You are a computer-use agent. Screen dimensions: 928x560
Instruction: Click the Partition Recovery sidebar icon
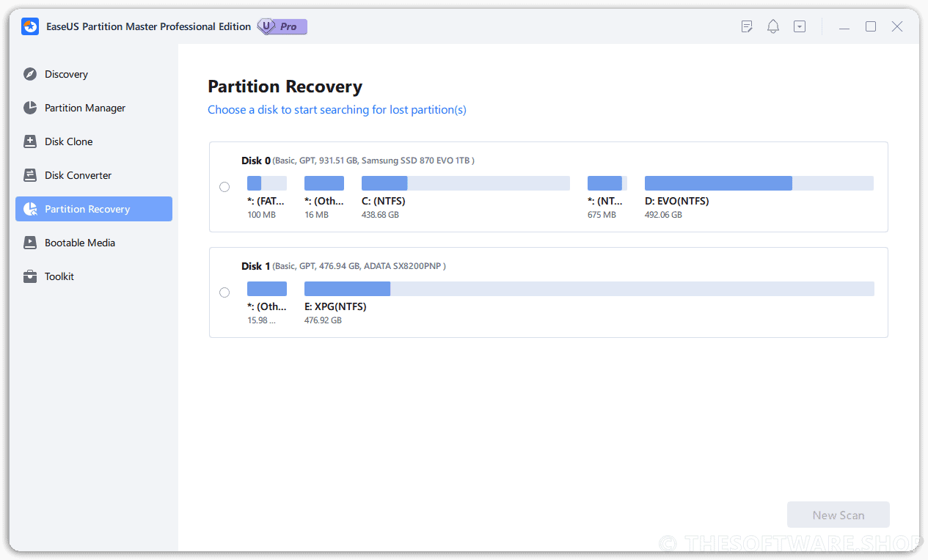tap(30, 209)
